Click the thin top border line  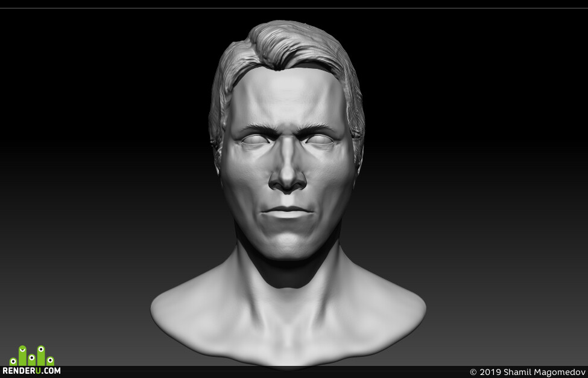click(x=294, y=8)
